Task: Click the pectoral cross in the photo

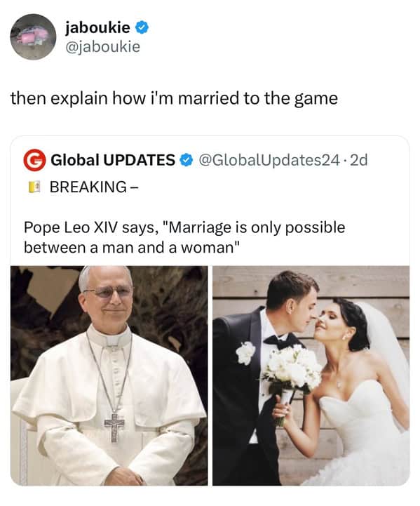Action: click(x=114, y=427)
